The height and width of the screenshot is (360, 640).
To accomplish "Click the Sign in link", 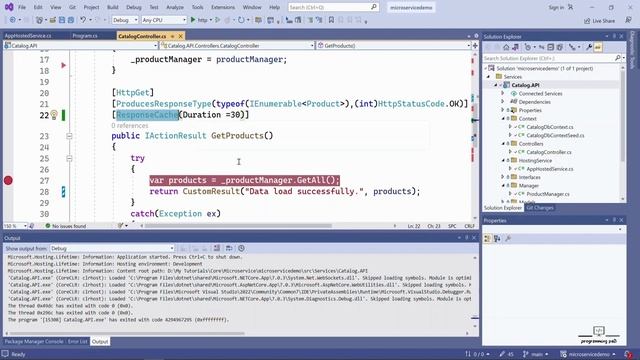I will pos(556,7).
